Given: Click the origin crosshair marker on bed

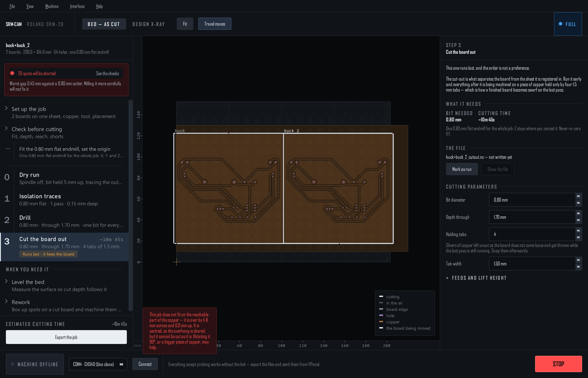Looking at the screenshot, I should coord(176,262).
